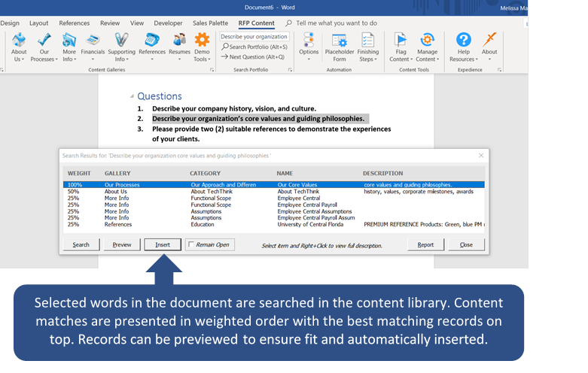This screenshot has width=588, height=373.
Task: Click the Describe your organization search field
Action: [x=254, y=36]
